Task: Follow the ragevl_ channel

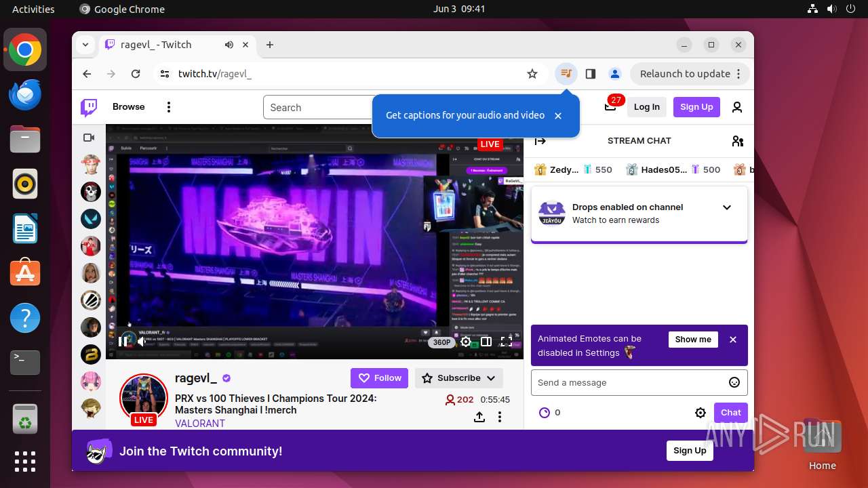Action: pyautogui.click(x=380, y=378)
